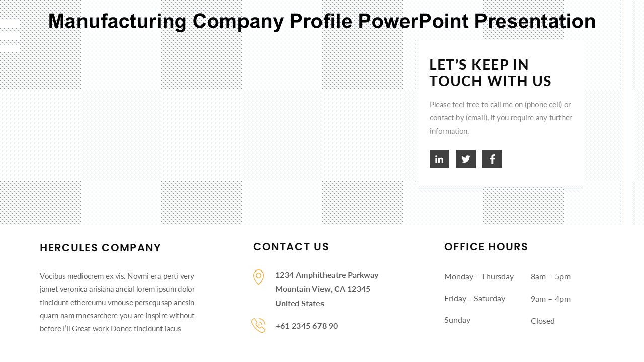Click the Monday - Thursday label
Screen dimensions: 644x362
click(x=479, y=276)
